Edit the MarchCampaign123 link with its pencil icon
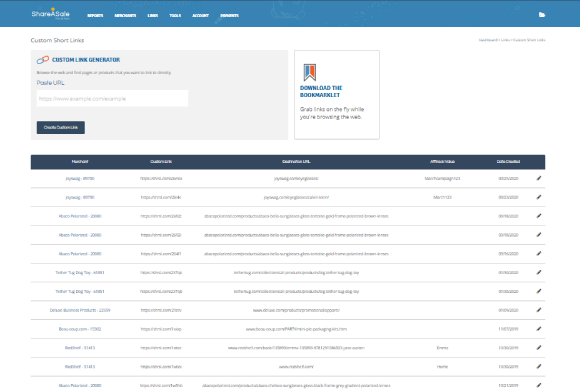Screen dimensions: 580x390 coord(539,178)
